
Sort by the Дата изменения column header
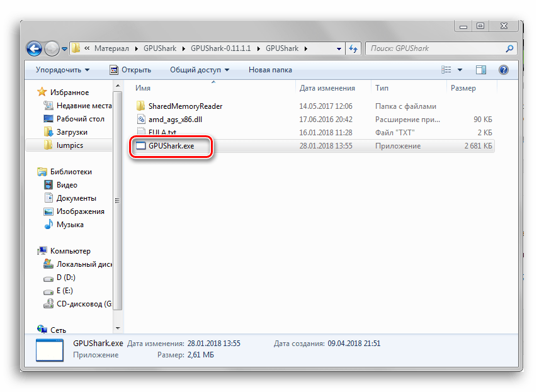(334, 88)
